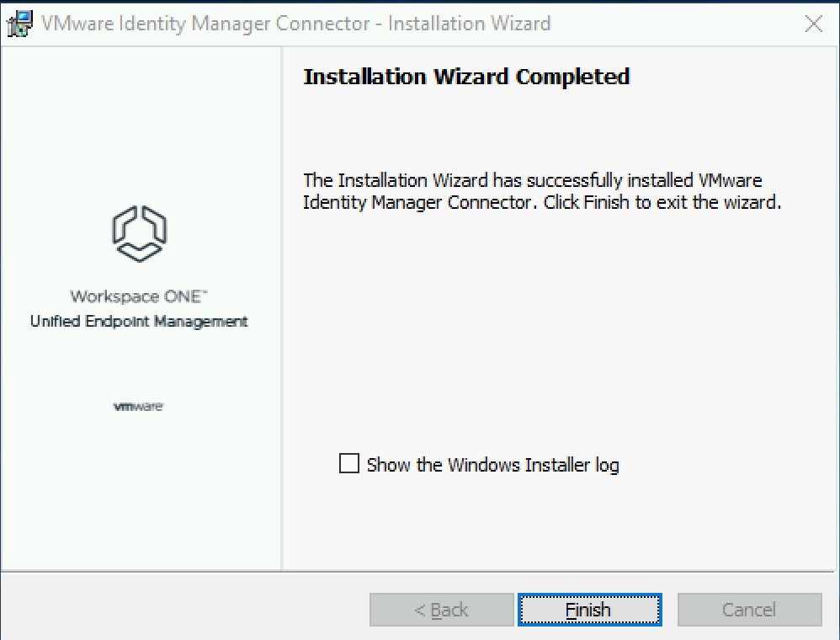The height and width of the screenshot is (640, 840).
Task: Click the "Unified Endpoint Management" text
Action: click(139, 321)
